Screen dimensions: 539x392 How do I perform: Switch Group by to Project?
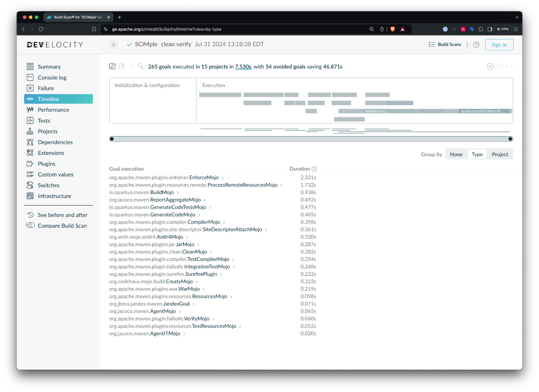tap(500, 154)
